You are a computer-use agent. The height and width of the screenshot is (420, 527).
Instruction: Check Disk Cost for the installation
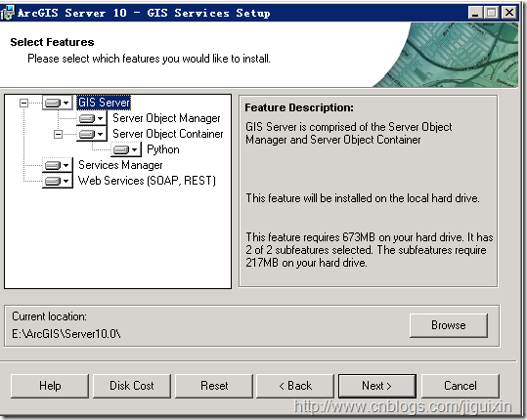click(132, 386)
